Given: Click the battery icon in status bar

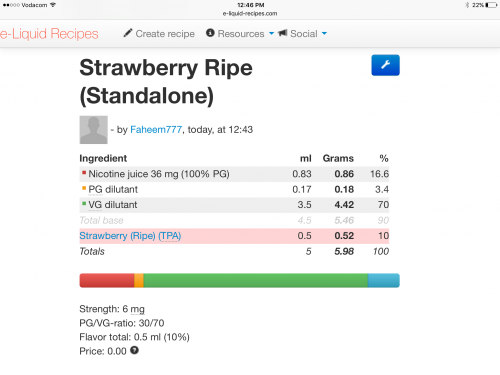Looking at the screenshot, I should click(491, 5).
